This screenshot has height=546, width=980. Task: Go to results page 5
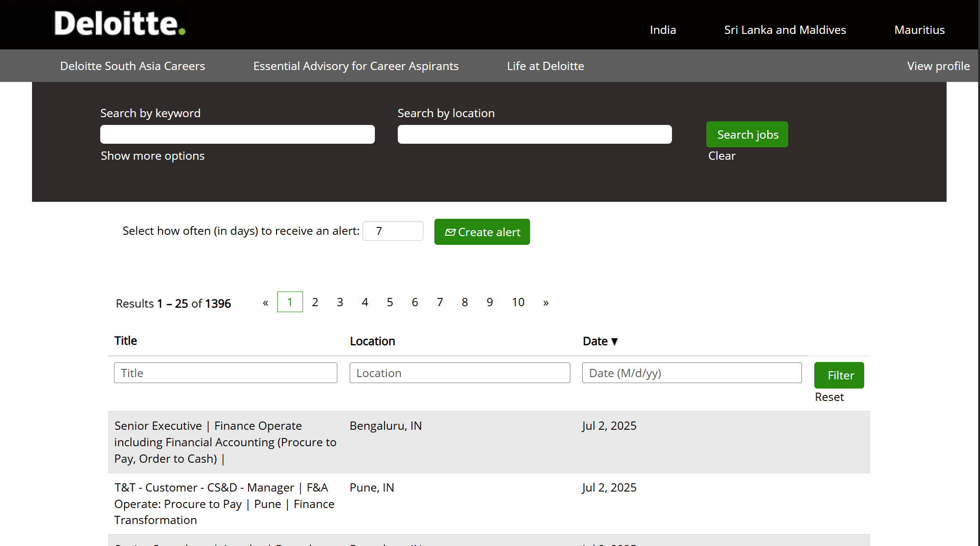(x=390, y=302)
